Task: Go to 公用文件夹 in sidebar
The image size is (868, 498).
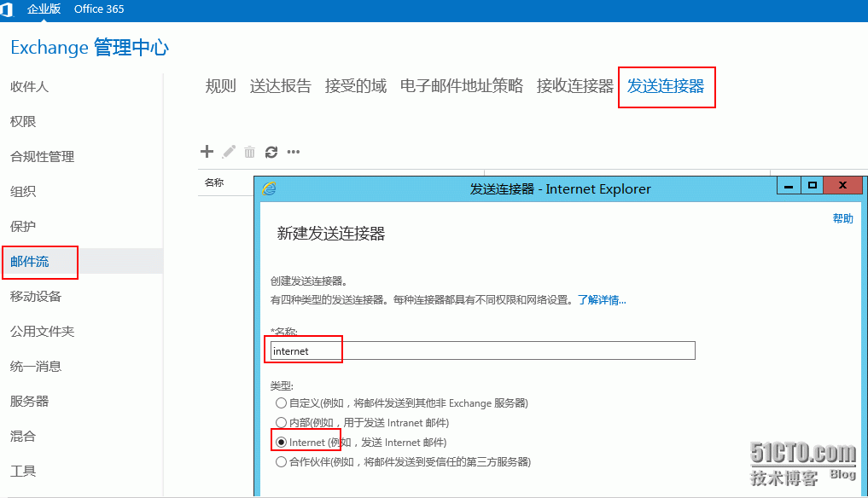Action: (42, 332)
